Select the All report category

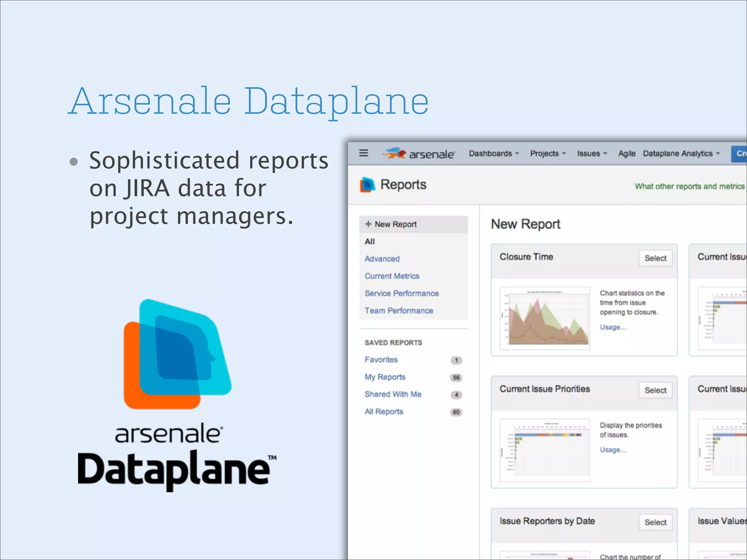pos(369,241)
